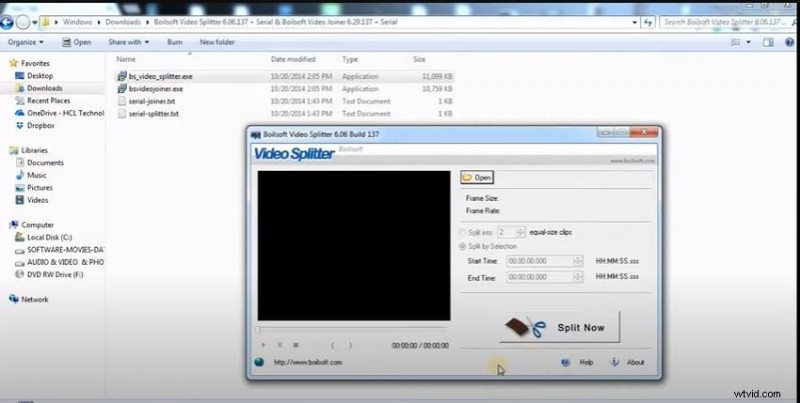Visit the http://www.boilsoft.com link
This screenshot has height=403, width=800.
pos(308,362)
